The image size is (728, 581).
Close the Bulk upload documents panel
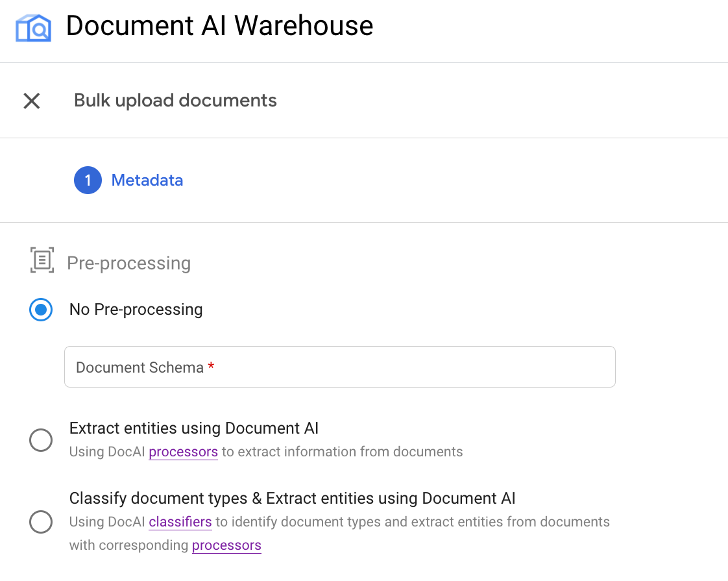(32, 101)
